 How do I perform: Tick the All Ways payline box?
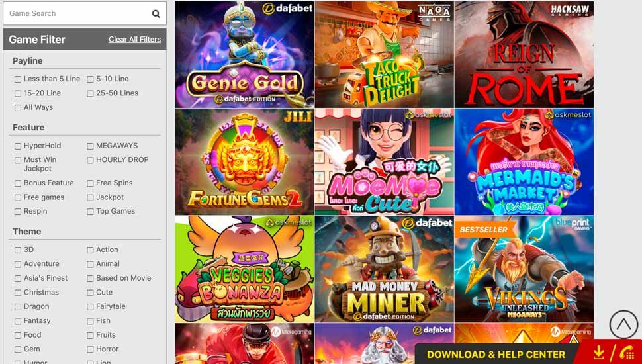coord(18,108)
